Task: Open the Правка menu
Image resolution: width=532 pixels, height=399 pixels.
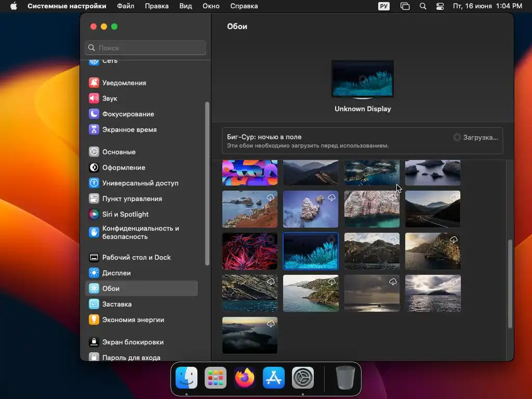Action: pos(157,6)
